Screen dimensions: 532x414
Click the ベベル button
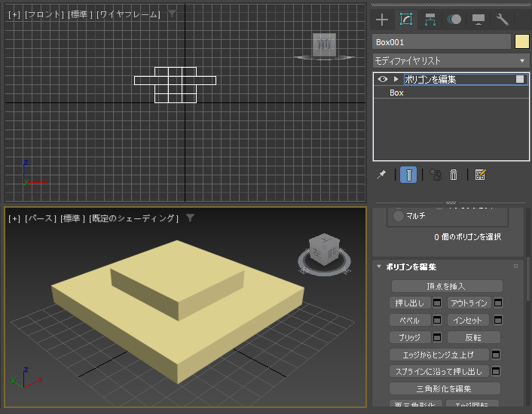point(410,320)
